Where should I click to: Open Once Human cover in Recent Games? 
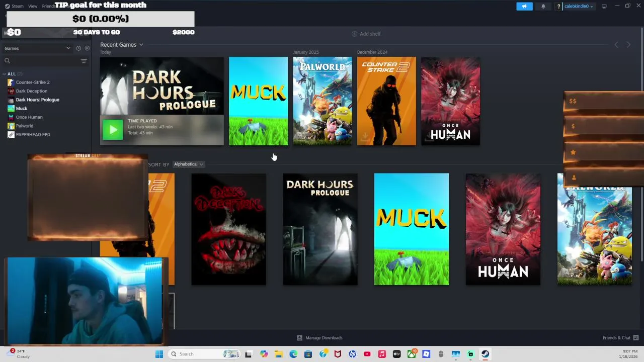(450, 101)
